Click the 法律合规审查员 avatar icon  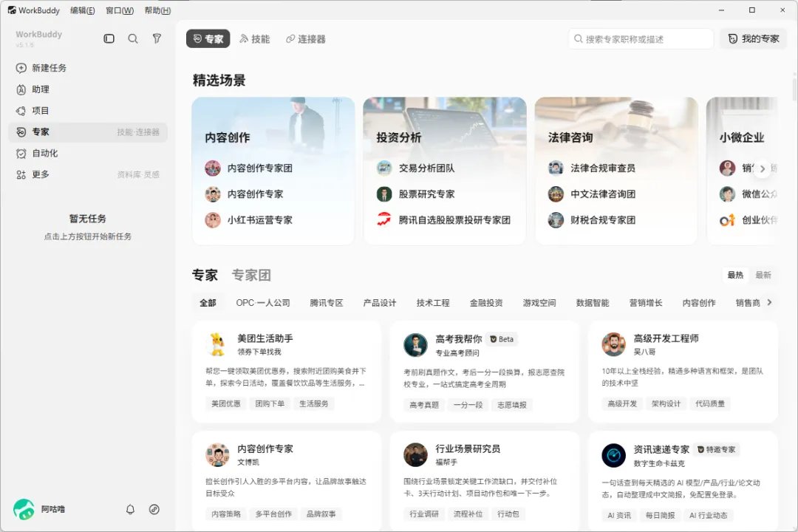(556, 168)
